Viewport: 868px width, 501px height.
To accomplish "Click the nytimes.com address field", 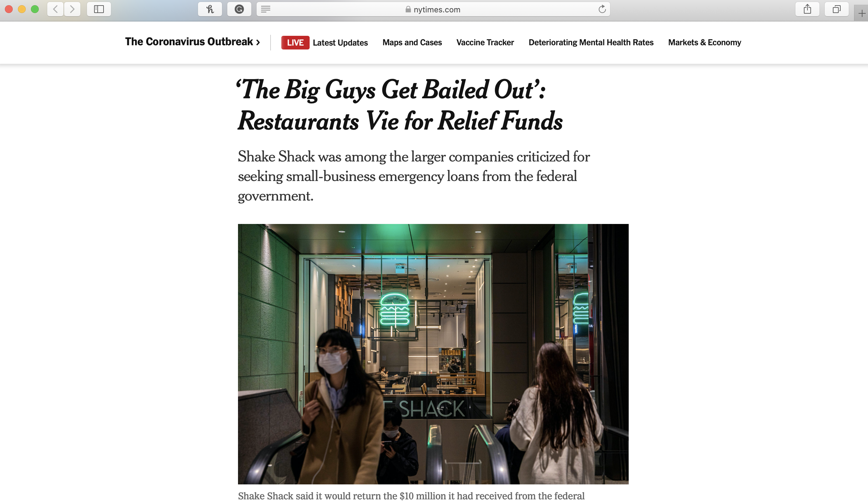I will (x=433, y=9).
